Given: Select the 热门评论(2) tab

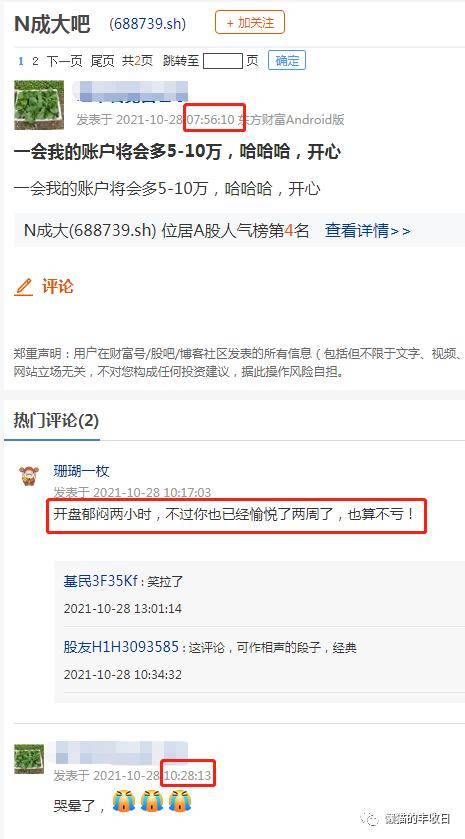Looking at the screenshot, I should [56, 421].
